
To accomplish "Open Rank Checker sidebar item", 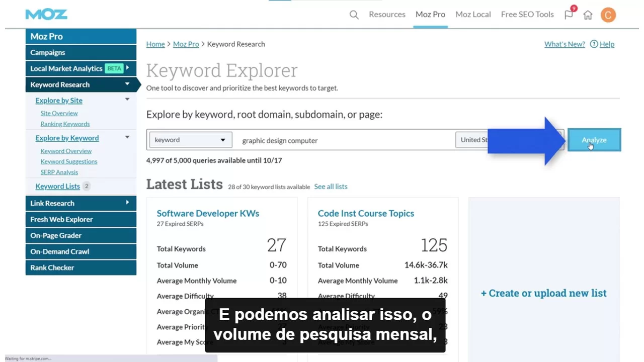I will click(x=81, y=267).
